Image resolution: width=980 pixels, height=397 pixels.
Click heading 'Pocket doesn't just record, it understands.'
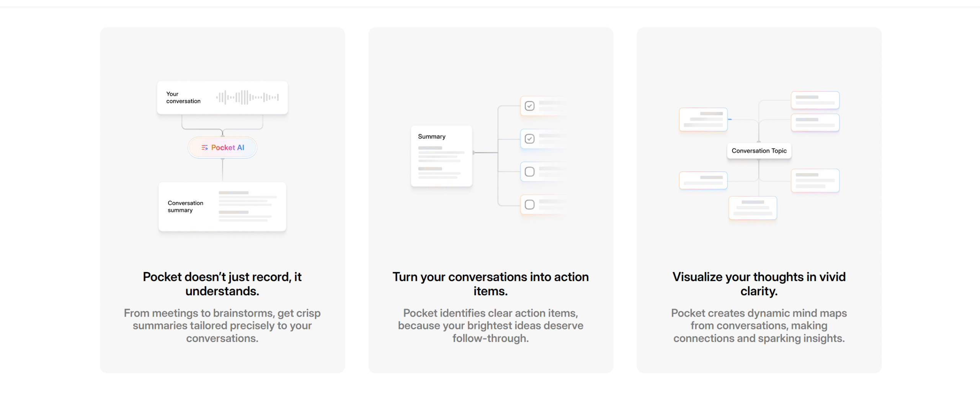(x=222, y=284)
